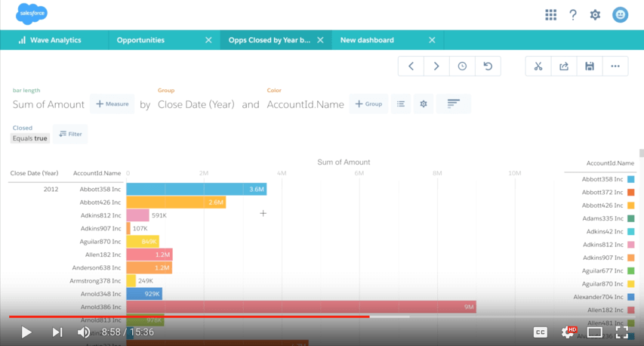Image resolution: width=644 pixels, height=346 pixels.
Task: Add a Measure
Action: point(112,104)
